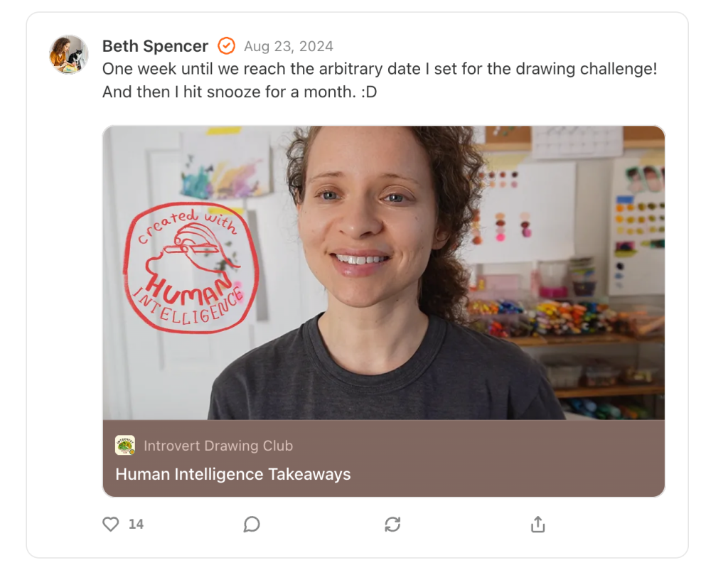Screen dimensions: 728x570
Task: Open the Aug 23, 2024 timestamp
Action: coord(288,47)
